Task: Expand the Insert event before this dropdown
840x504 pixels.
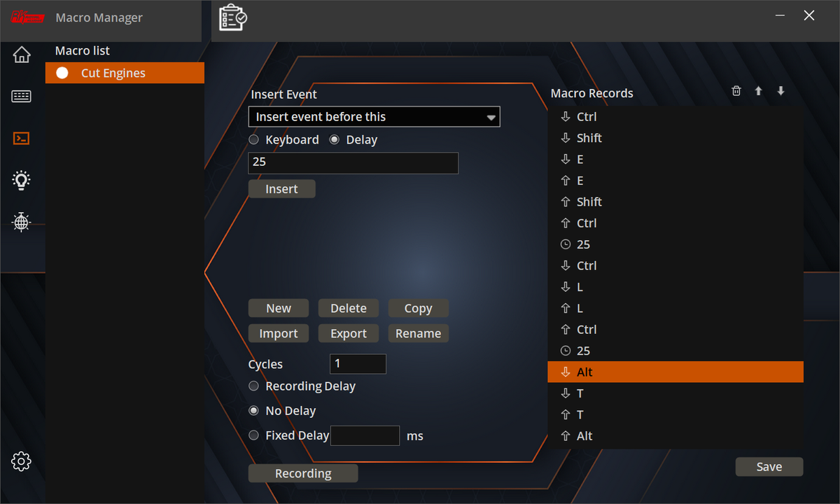Action: click(374, 117)
